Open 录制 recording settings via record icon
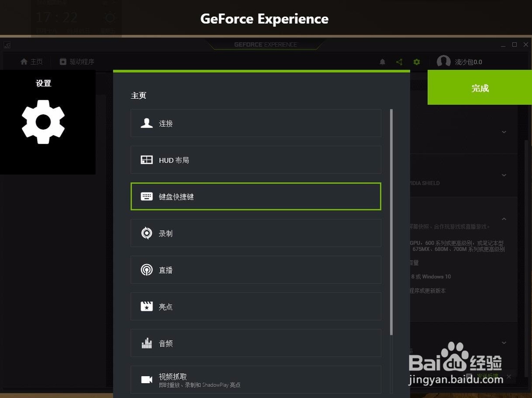Screen dimensions: 532x398 click(146, 233)
